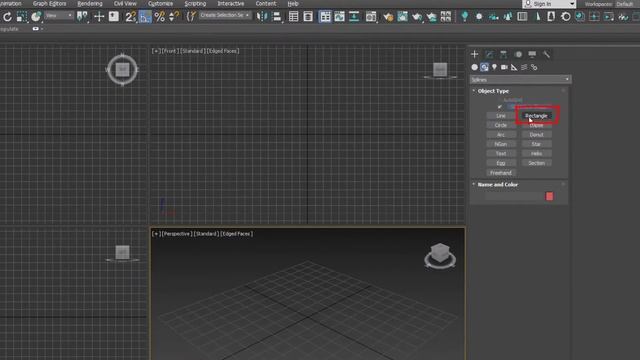
Task: Click the four-square gallery icon in toolbar
Action: [446, 17]
